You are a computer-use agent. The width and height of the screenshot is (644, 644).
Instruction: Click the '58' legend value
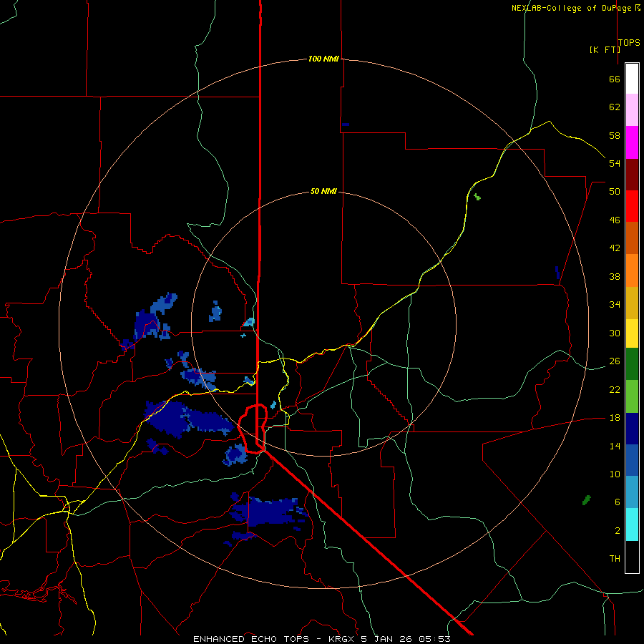(x=615, y=135)
